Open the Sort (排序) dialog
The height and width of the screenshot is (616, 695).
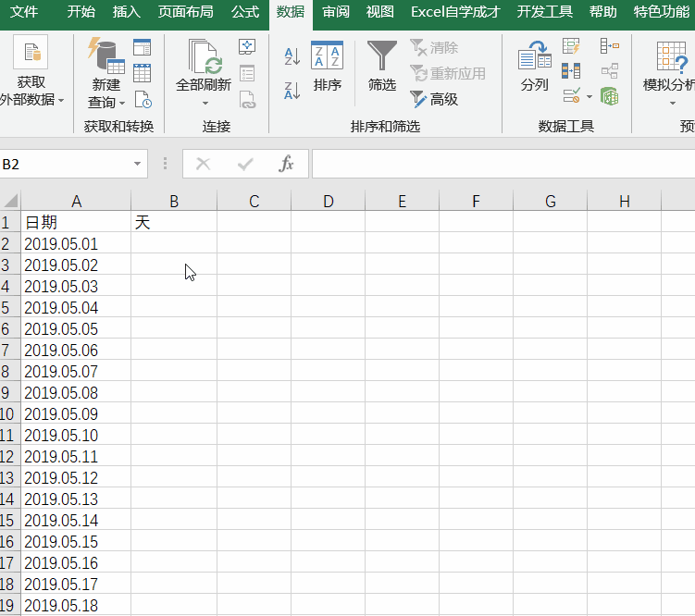click(327, 67)
